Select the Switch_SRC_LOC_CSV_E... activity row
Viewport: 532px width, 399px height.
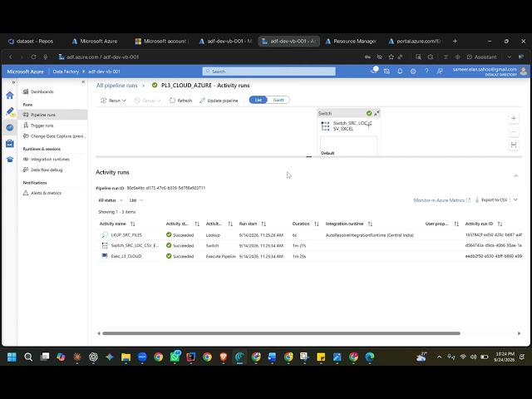pyautogui.click(x=308, y=245)
